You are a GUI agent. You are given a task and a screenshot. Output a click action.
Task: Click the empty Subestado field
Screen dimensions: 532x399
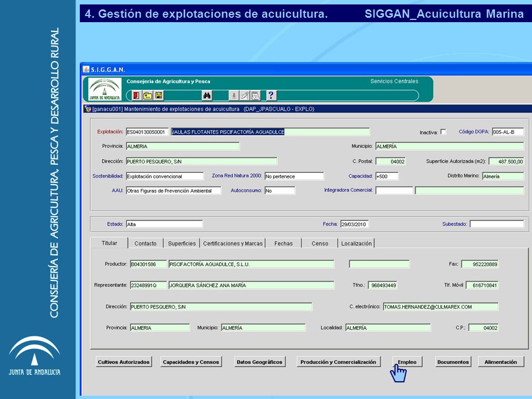pos(497,224)
